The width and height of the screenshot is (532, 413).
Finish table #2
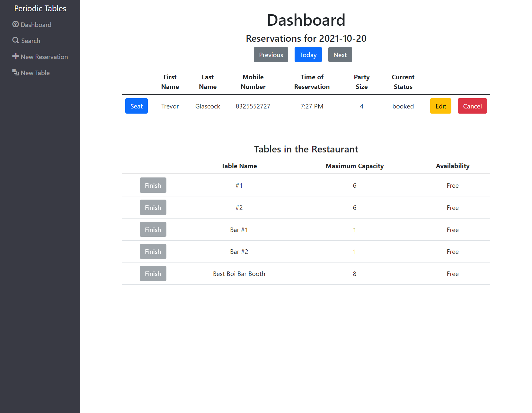[x=153, y=207]
